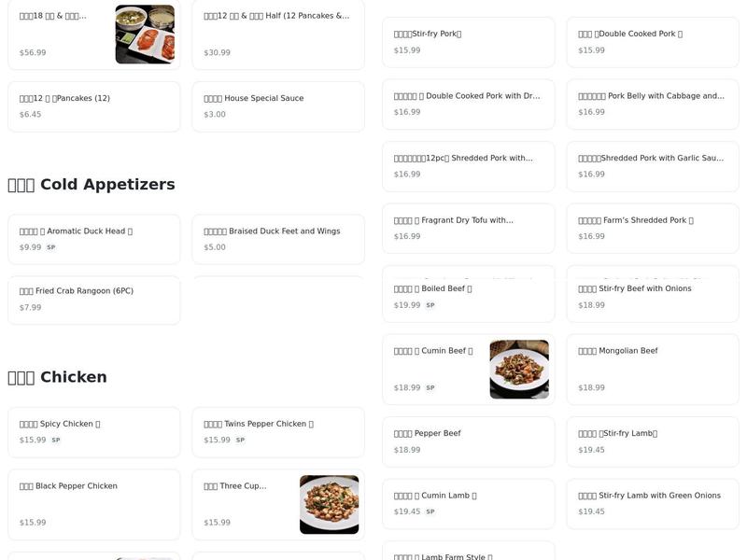Image resolution: width=747 pixels, height=560 pixels.
Task: Click the 18-piece pancake combo food photo
Action: [145, 35]
